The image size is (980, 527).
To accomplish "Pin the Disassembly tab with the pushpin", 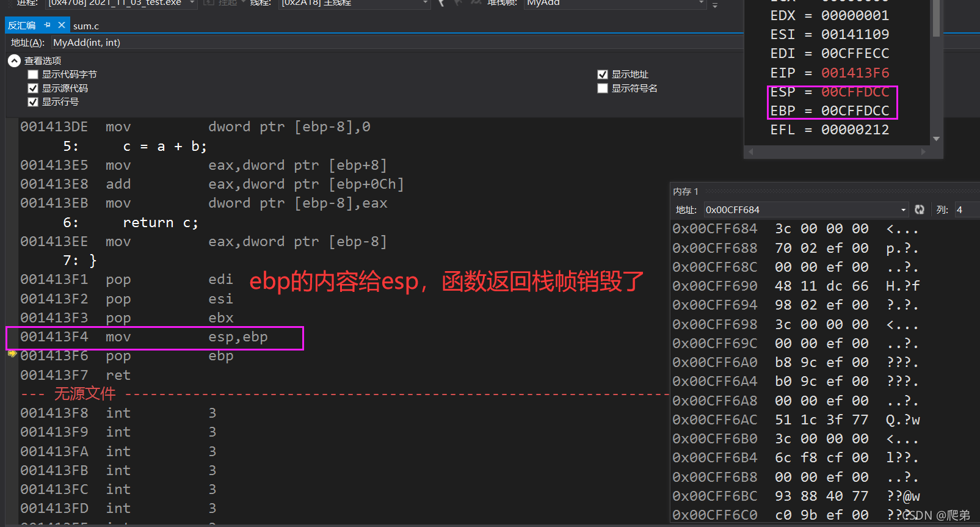I will click(48, 25).
